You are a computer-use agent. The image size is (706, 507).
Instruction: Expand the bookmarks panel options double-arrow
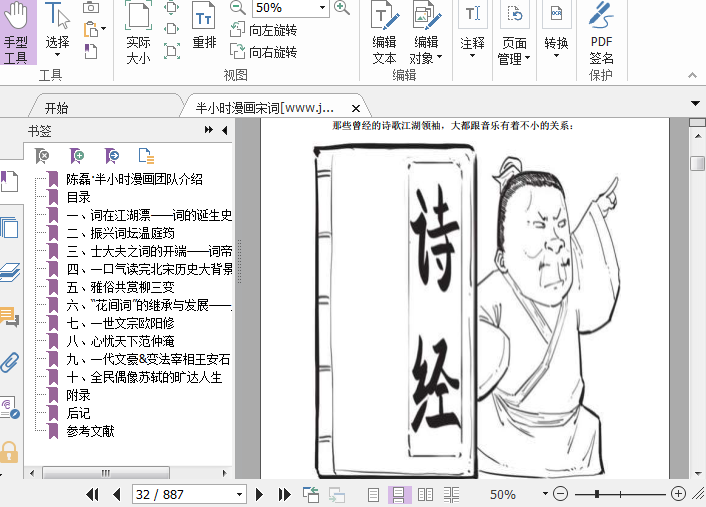(208, 130)
